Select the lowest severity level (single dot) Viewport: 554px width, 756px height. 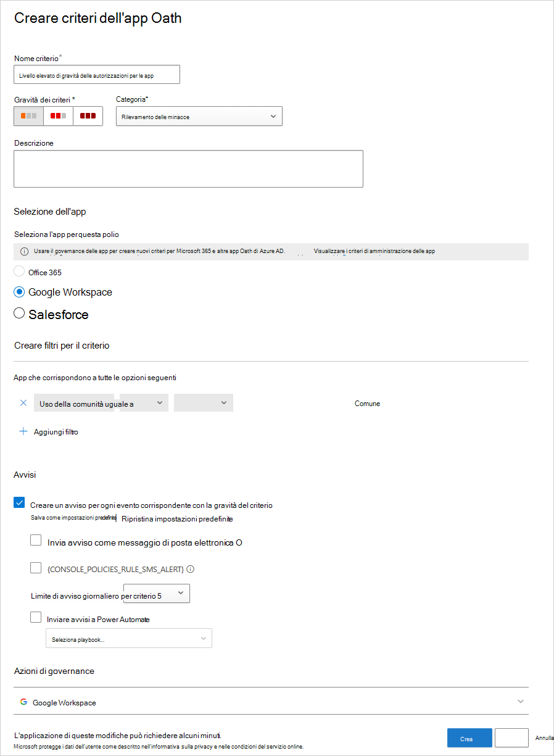click(28, 115)
